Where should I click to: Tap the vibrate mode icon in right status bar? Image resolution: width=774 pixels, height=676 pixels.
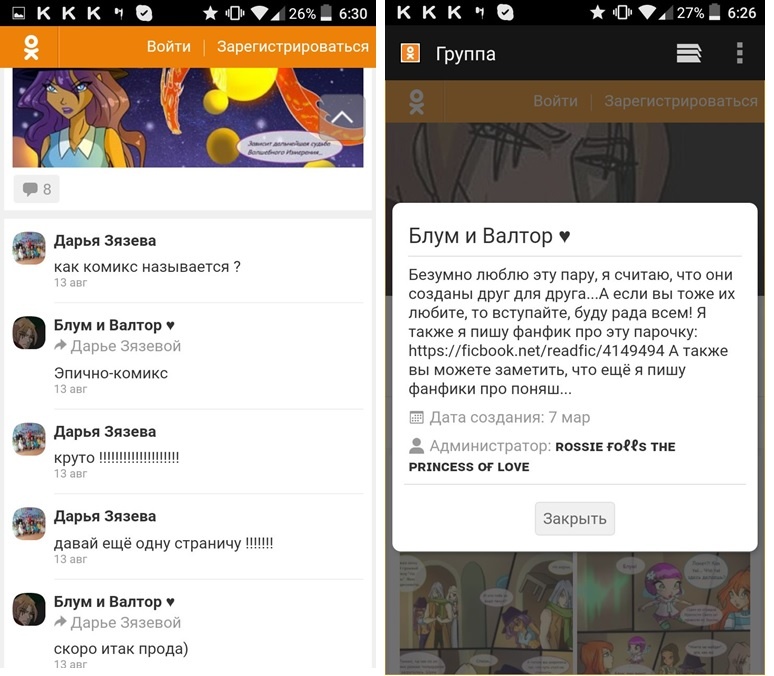pyautogui.click(x=622, y=12)
